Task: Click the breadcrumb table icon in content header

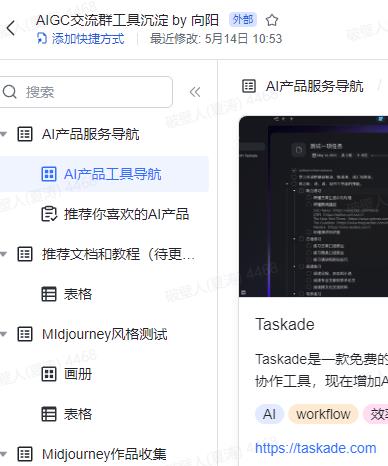Action: click(x=249, y=86)
